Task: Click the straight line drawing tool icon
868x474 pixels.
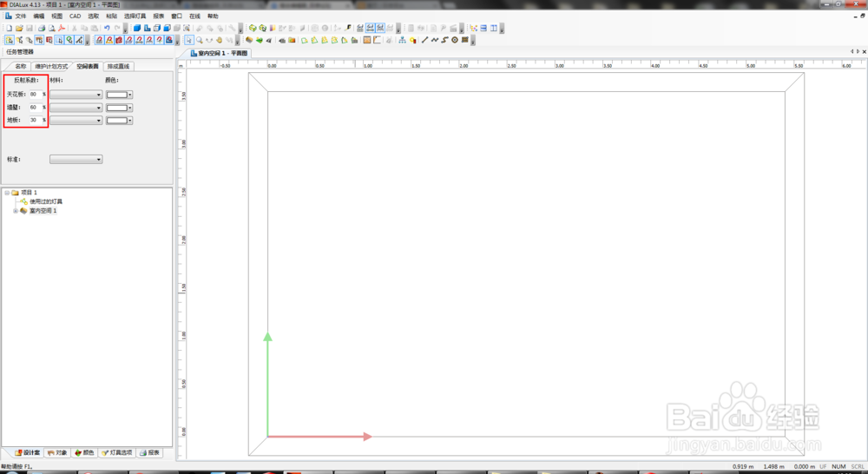Action: coord(424,40)
